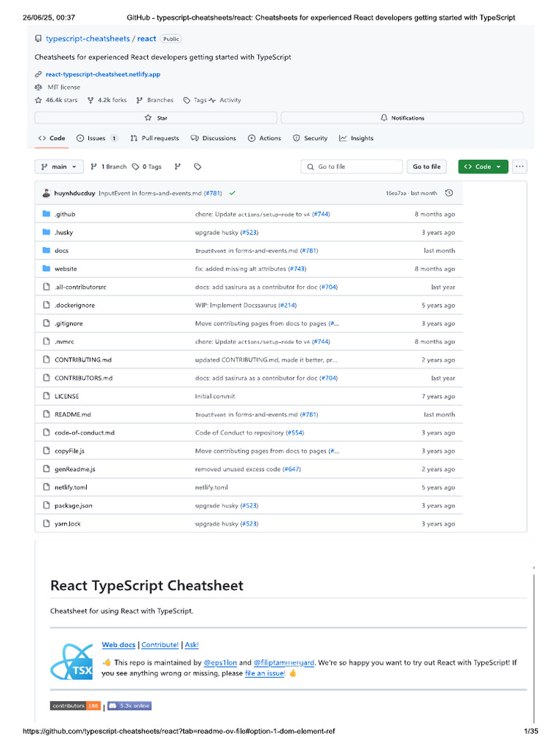Click the 'file an issue' link

[x=265, y=673]
